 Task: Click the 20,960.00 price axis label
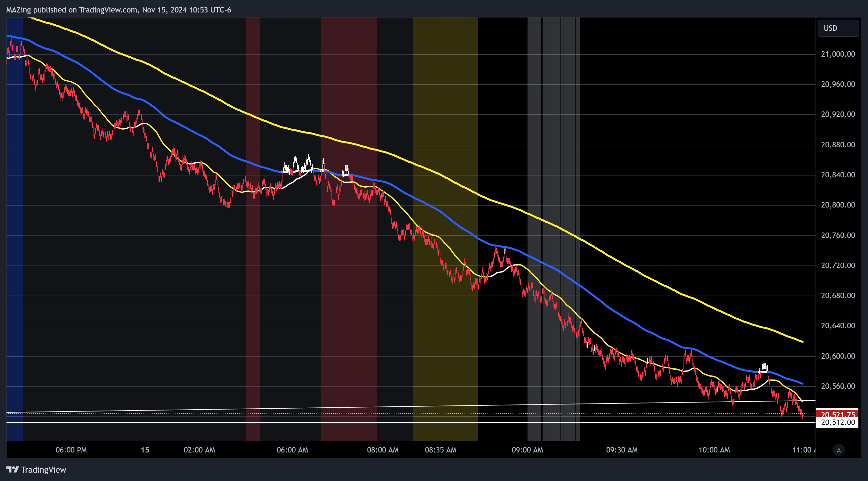[838, 84]
